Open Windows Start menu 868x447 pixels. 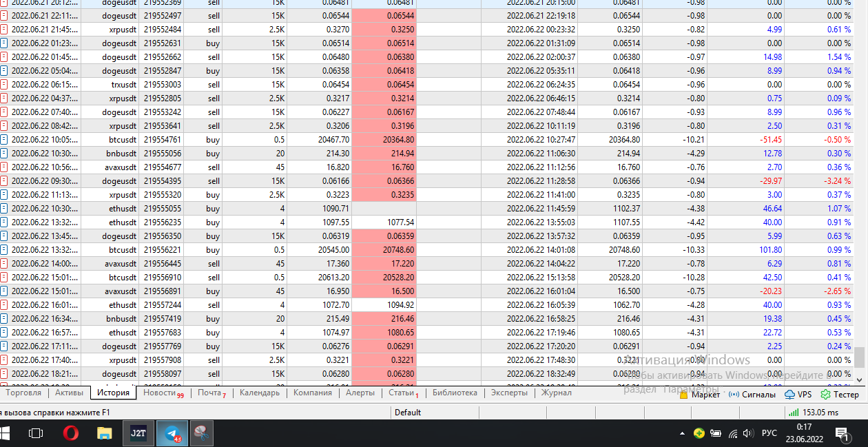(x=6, y=433)
